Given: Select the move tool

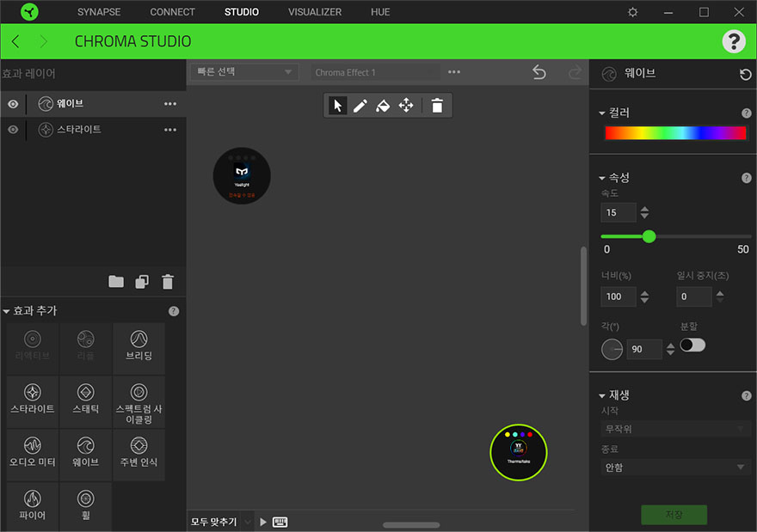Looking at the screenshot, I should pos(406,105).
